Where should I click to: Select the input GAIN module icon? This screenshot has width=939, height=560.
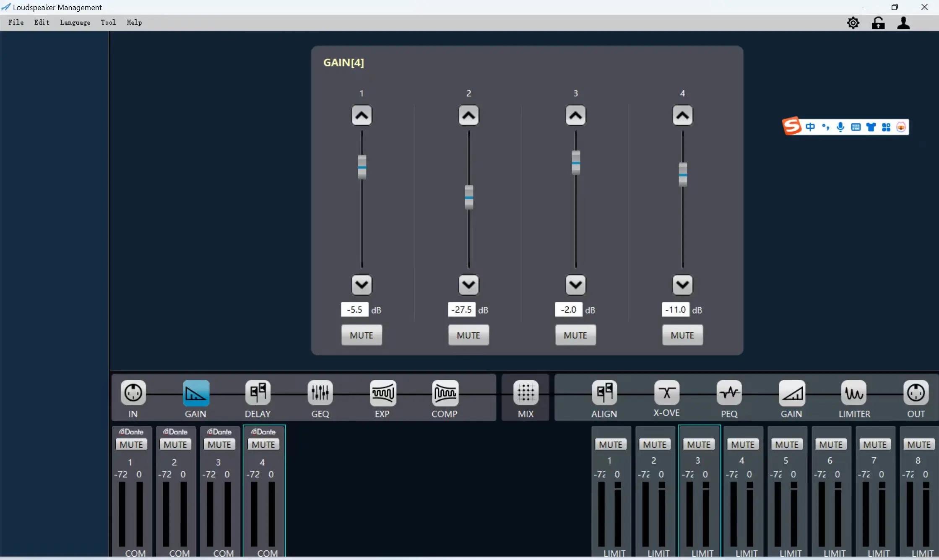[x=196, y=393]
